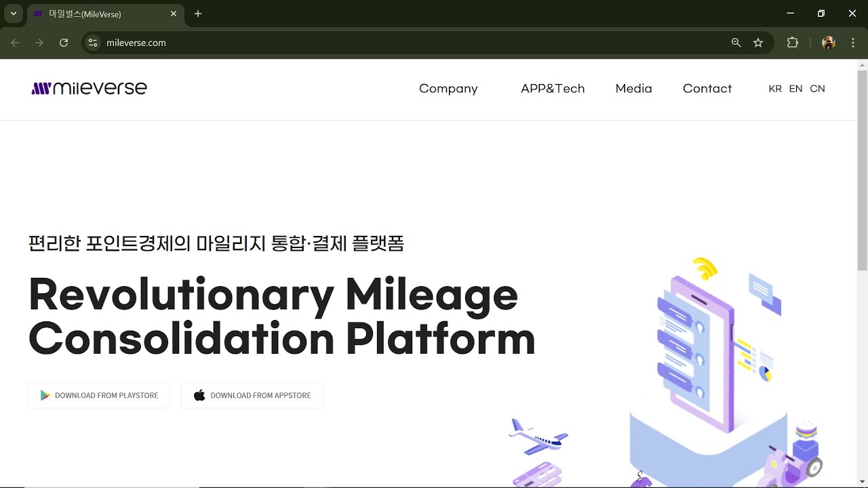Open the tab search dropdown arrow
Viewport: 868px width, 488px height.
(x=13, y=14)
